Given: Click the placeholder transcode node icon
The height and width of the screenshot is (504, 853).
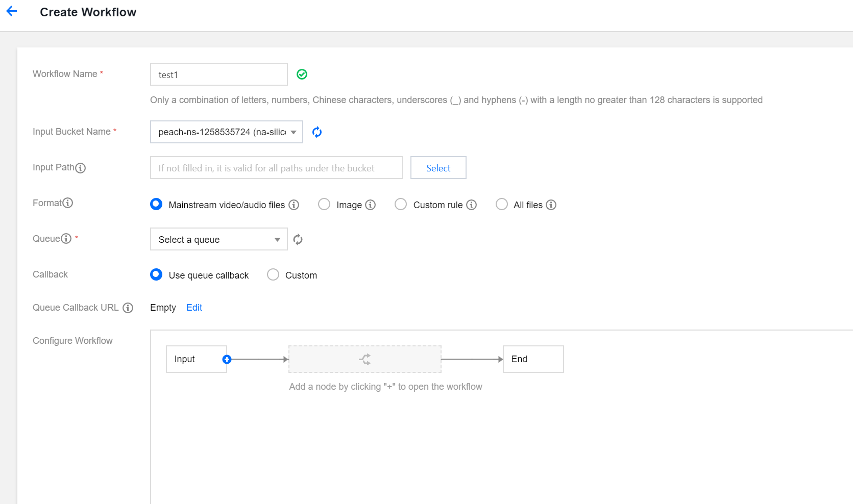Looking at the screenshot, I should point(364,359).
